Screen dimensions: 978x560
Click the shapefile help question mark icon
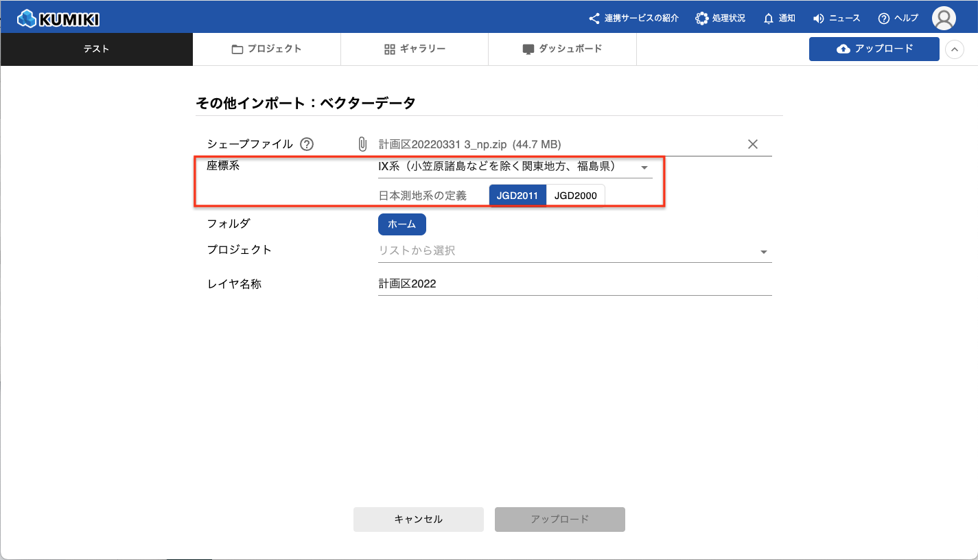[x=307, y=144]
